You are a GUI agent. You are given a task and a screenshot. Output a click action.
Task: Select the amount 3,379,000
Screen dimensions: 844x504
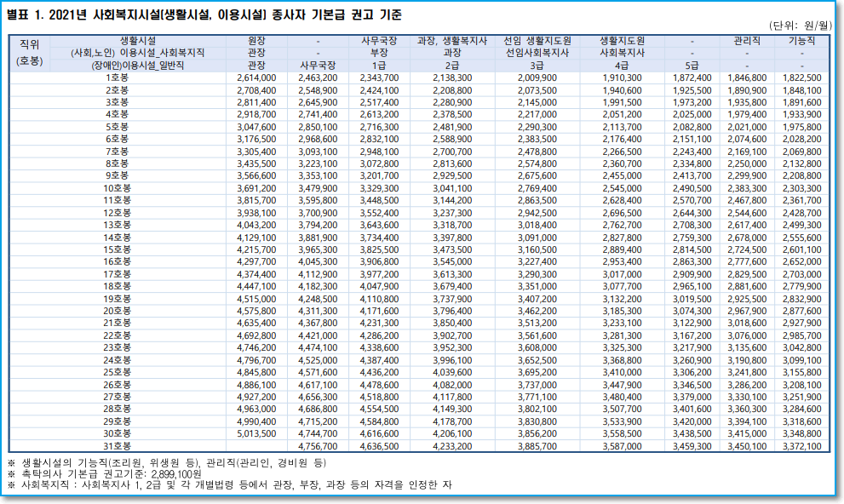pyautogui.click(x=692, y=397)
